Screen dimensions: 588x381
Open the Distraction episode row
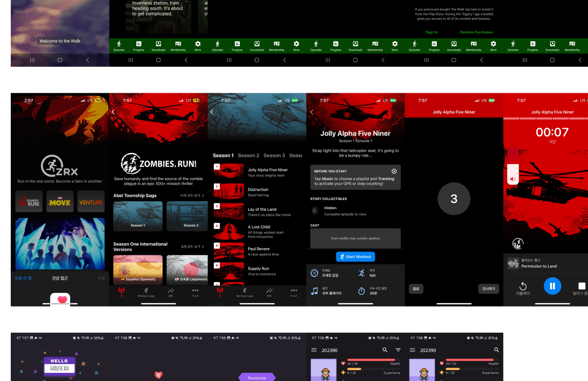(257, 192)
